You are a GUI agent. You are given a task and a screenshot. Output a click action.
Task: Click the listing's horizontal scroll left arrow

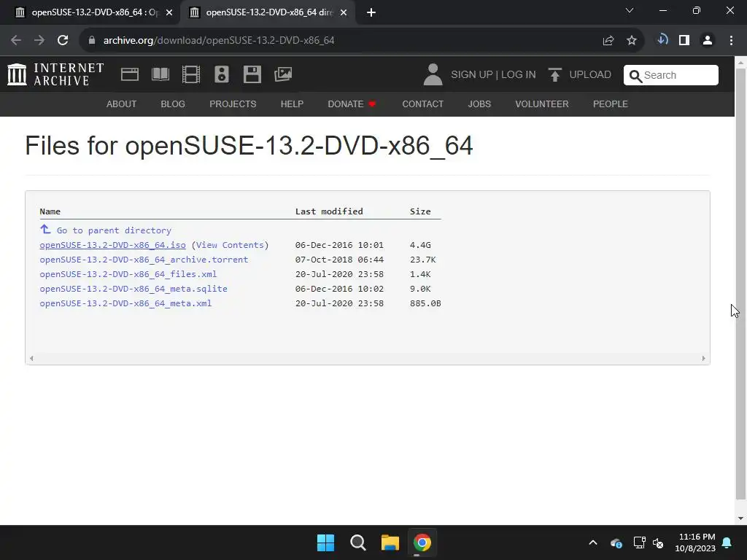click(31, 358)
